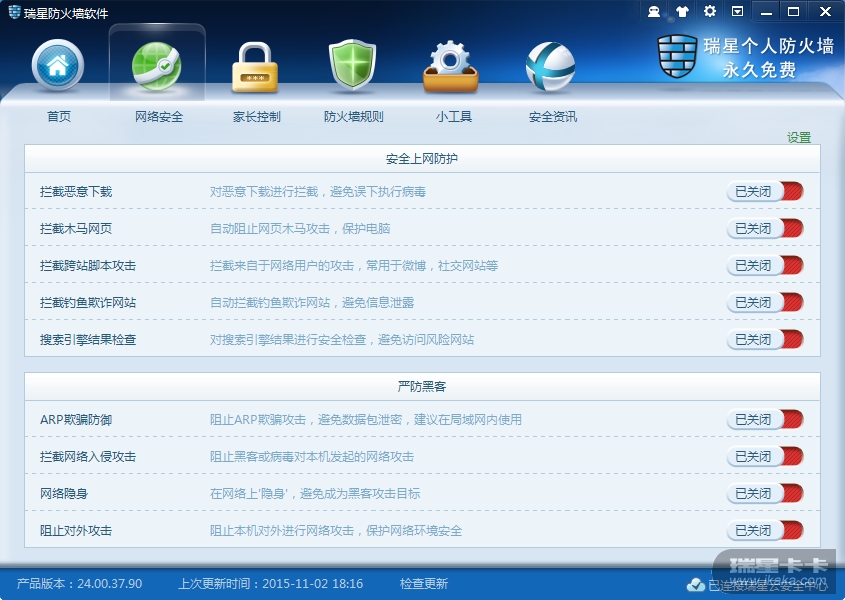The image size is (845, 600).
Task: Select the 网络安全 network security icon
Action: [x=157, y=66]
